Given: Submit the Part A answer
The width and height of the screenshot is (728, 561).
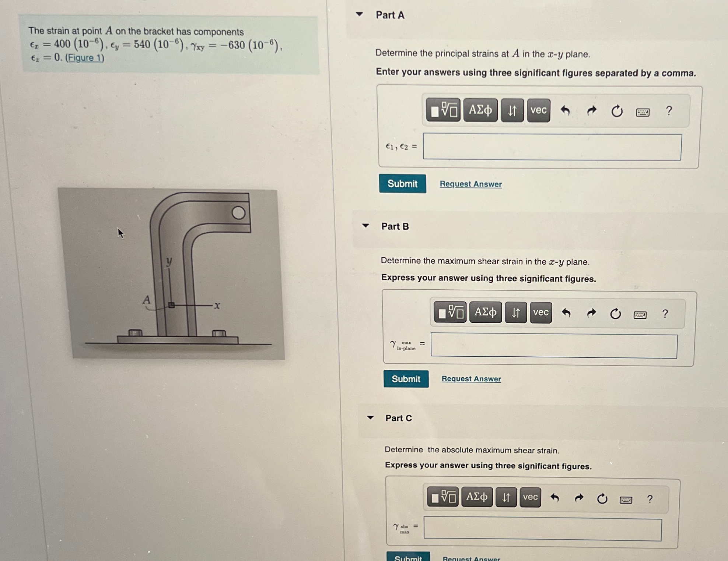Looking at the screenshot, I should tap(402, 184).
